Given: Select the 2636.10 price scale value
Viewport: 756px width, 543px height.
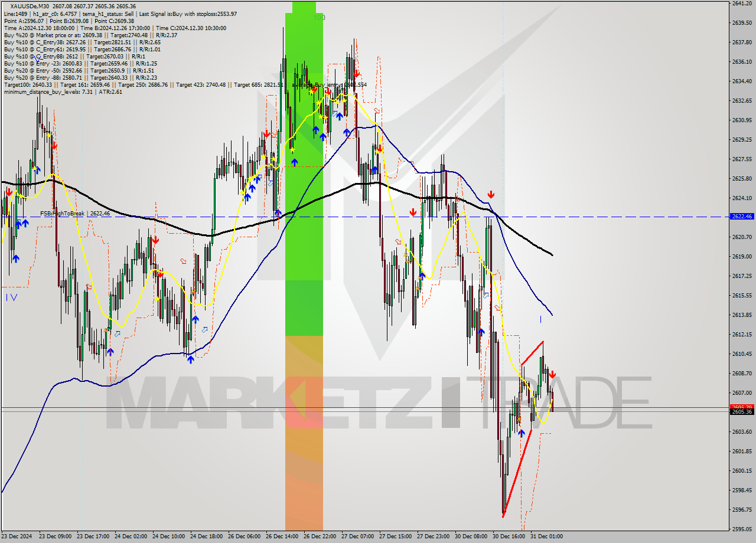Looking at the screenshot, I should [x=741, y=61].
